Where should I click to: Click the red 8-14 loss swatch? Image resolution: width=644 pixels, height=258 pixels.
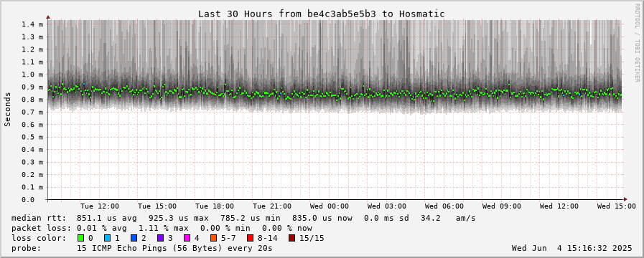250,238
